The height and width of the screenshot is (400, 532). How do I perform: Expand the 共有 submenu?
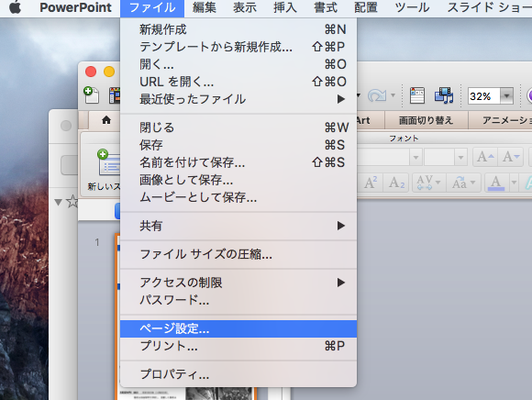(x=238, y=226)
